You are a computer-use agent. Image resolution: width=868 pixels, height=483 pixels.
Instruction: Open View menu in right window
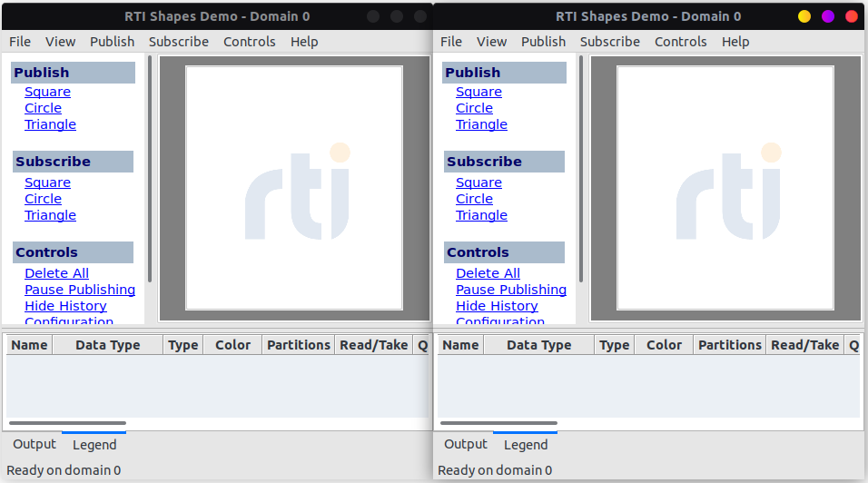click(491, 42)
